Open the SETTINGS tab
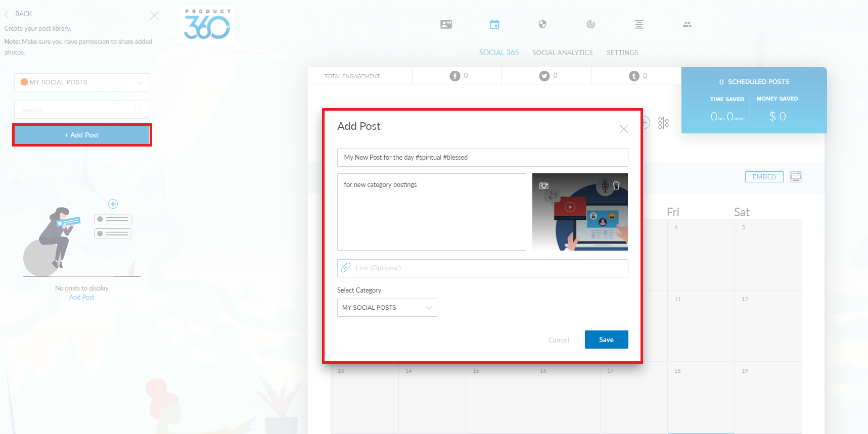This screenshot has height=434, width=868. [622, 53]
